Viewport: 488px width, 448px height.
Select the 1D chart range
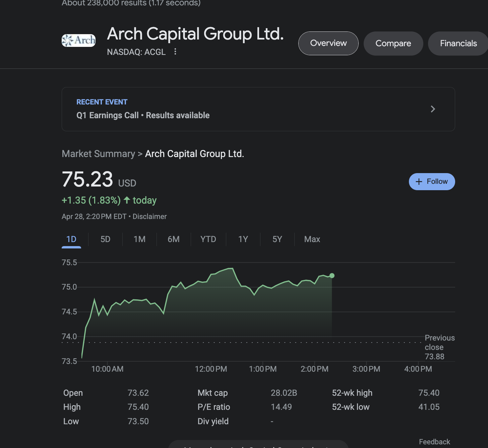point(71,239)
